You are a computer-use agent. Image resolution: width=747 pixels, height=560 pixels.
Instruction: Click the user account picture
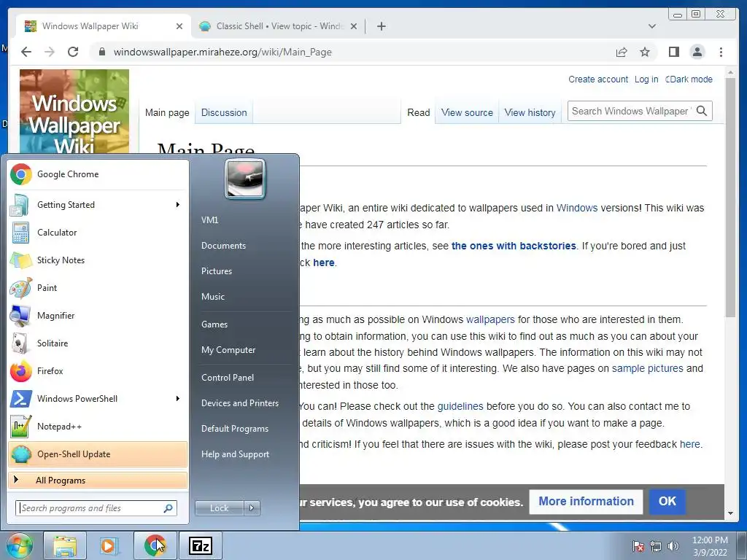245,179
